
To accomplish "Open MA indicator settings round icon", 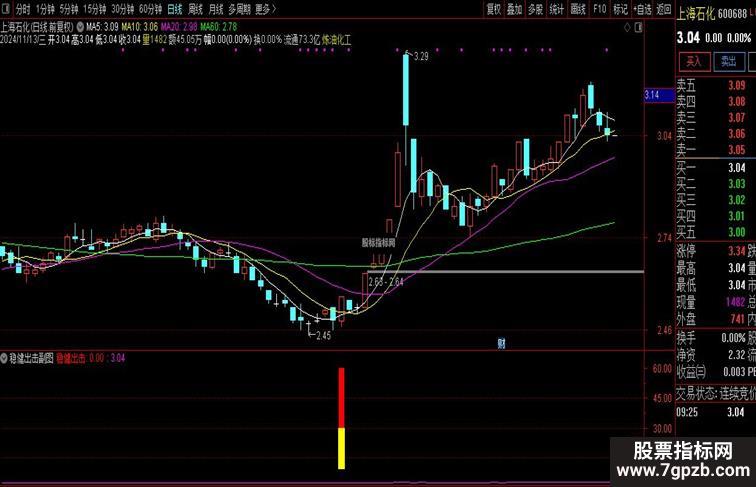I will click(80, 27).
